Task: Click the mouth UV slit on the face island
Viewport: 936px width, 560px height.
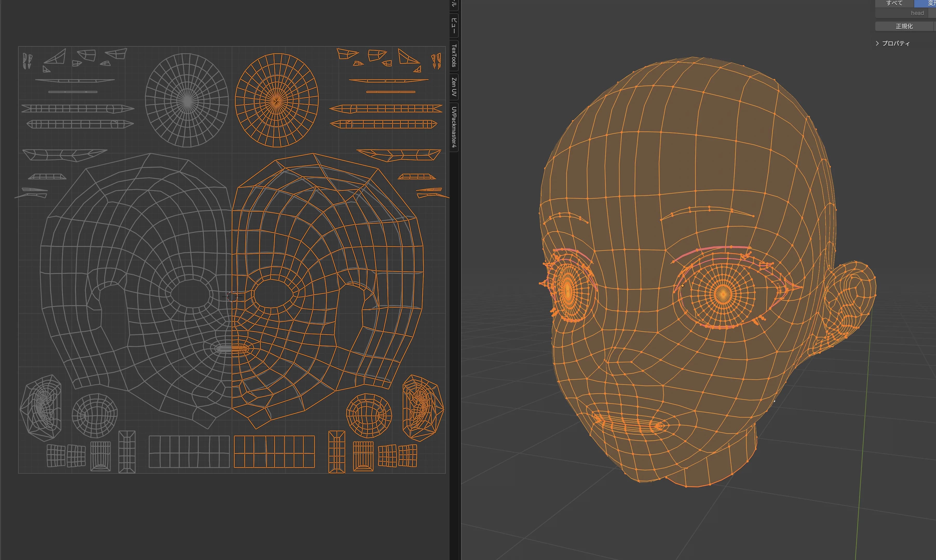Action: (233, 349)
